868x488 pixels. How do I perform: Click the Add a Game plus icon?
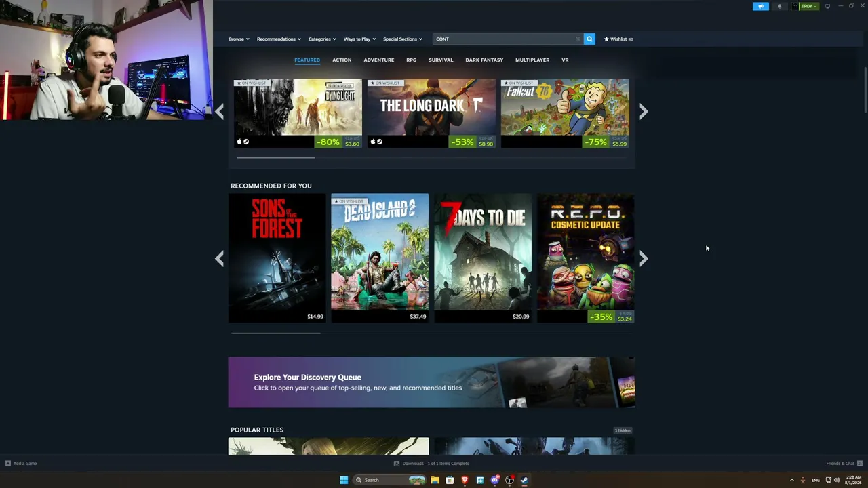point(8,464)
